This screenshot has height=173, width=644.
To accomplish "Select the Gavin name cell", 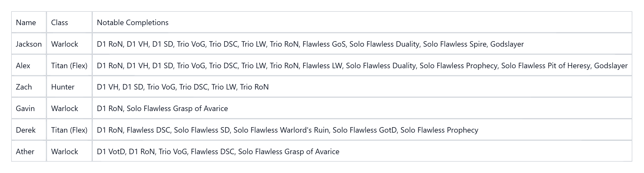I will [x=25, y=108].
